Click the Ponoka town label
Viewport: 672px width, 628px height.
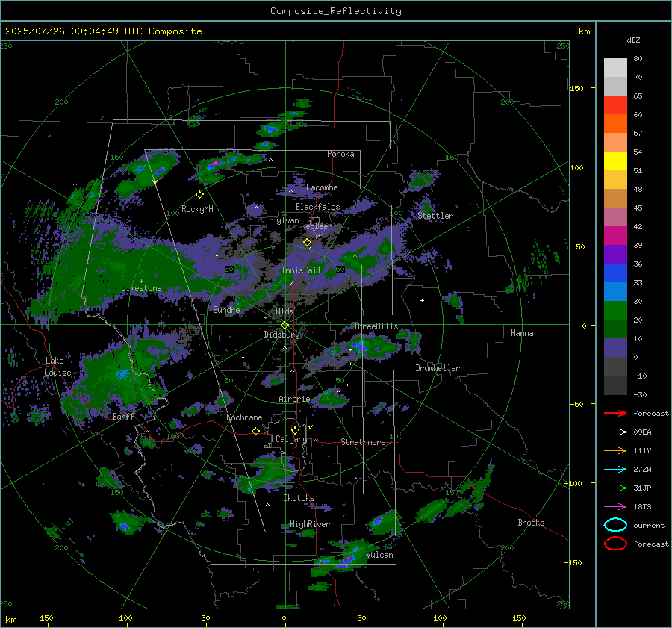(340, 154)
